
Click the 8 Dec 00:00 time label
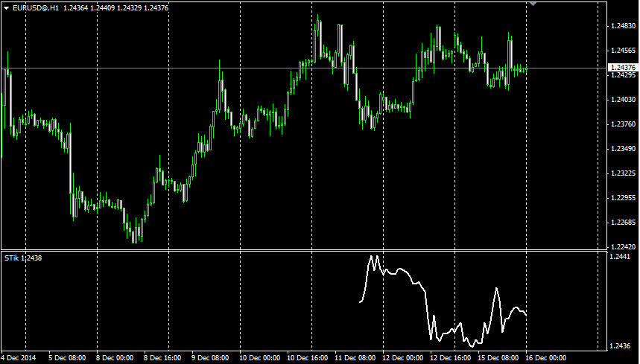click(115, 358)
